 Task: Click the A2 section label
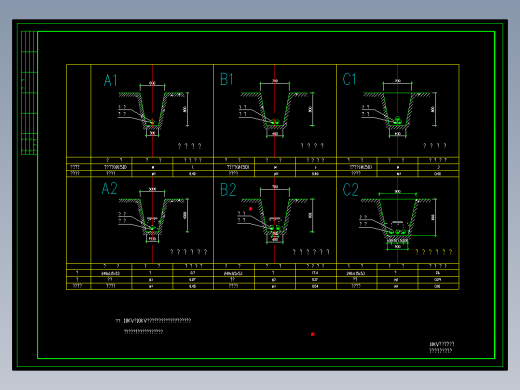tap(109, 188)
